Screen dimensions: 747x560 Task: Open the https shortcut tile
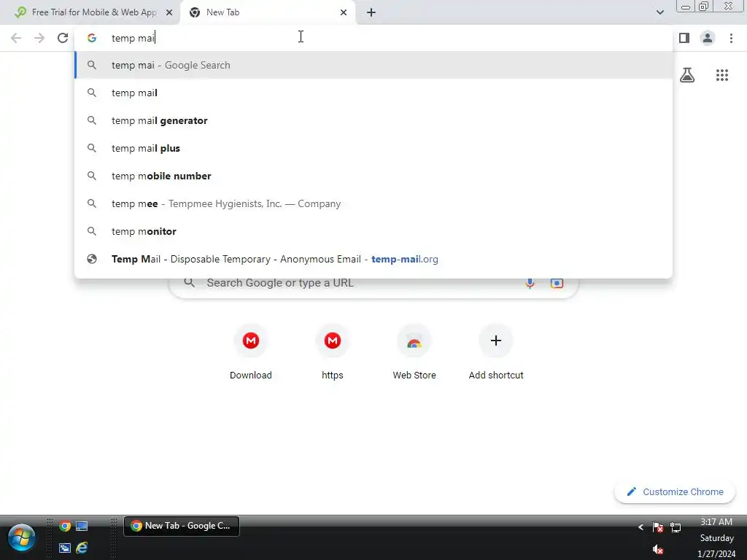click(333, 352)
